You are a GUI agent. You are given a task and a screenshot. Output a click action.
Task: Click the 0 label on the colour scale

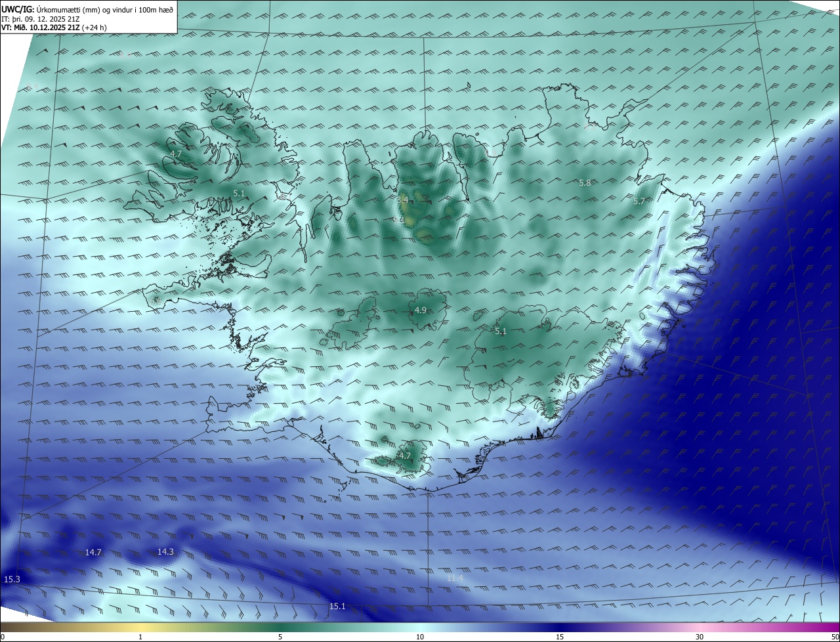tap(3, 637)
